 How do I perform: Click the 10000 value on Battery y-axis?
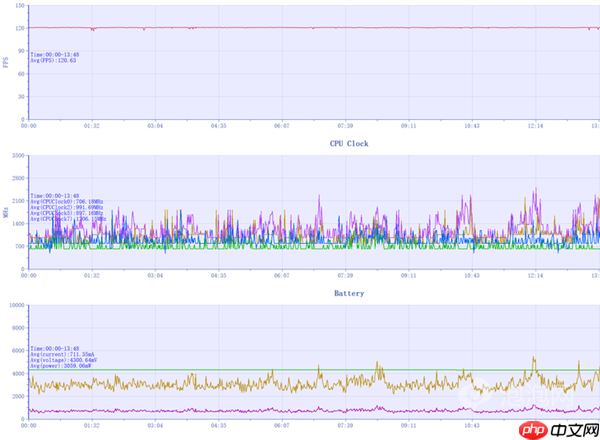click(x=16, y=305)
